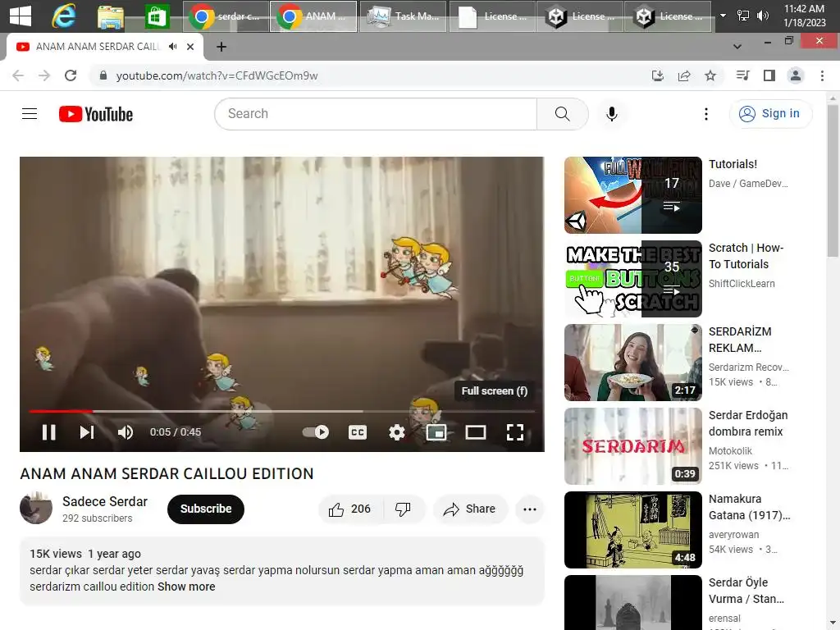
Task: Open system volume tray icon
Action: (762, 16)
